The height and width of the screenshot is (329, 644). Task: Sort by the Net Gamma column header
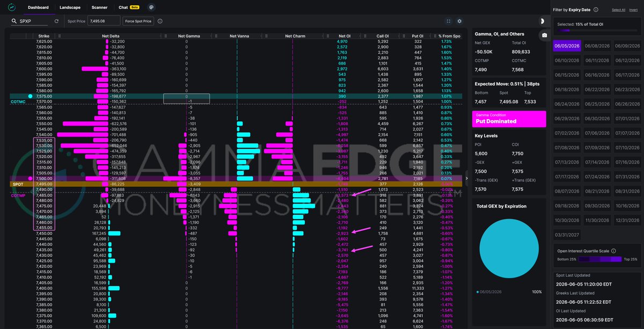pos(189,36)
